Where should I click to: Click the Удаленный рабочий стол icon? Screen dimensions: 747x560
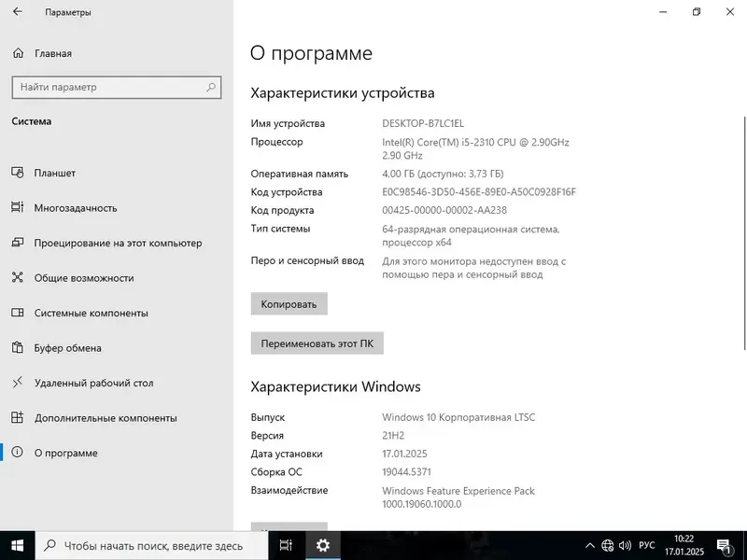click(x=18, y=383)
